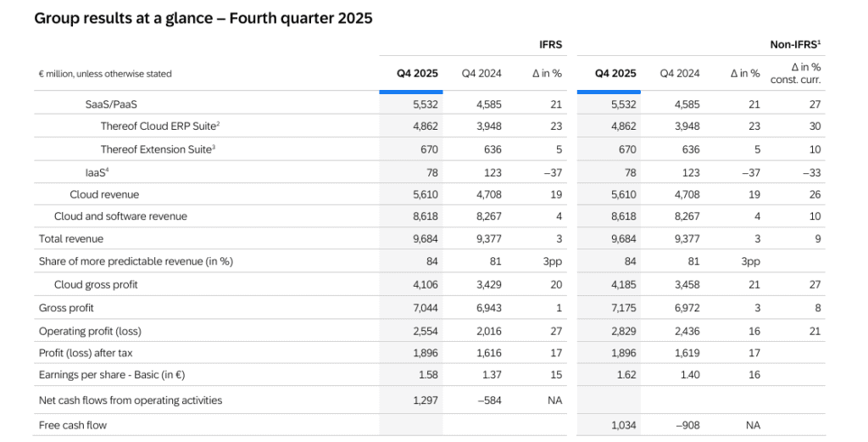The width and height of the screenshot is (868, 442).
Task: Select the 'Cloud and software revenue' row label
Action: point(120,216)
